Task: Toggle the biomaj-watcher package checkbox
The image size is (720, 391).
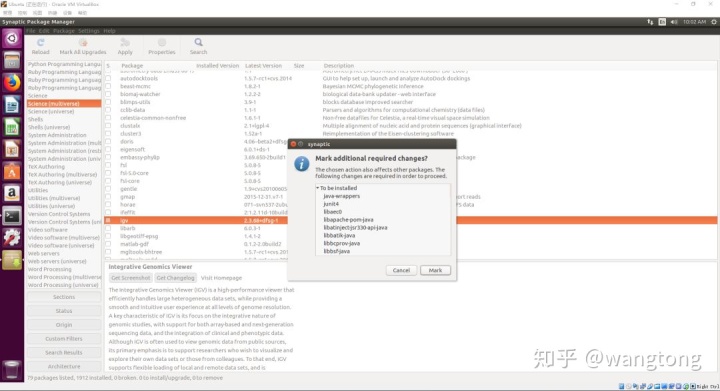Action: (x=108, y=94)
